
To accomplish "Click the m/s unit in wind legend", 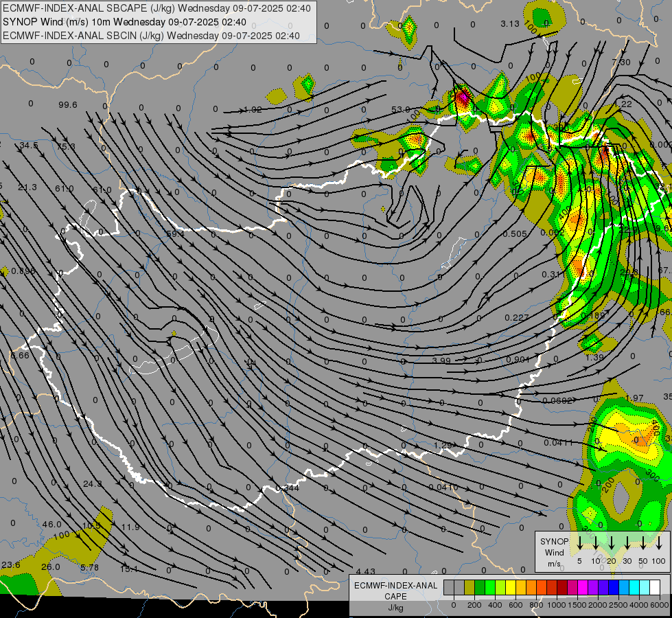I will pyautogui.click(x=554, y=564).
